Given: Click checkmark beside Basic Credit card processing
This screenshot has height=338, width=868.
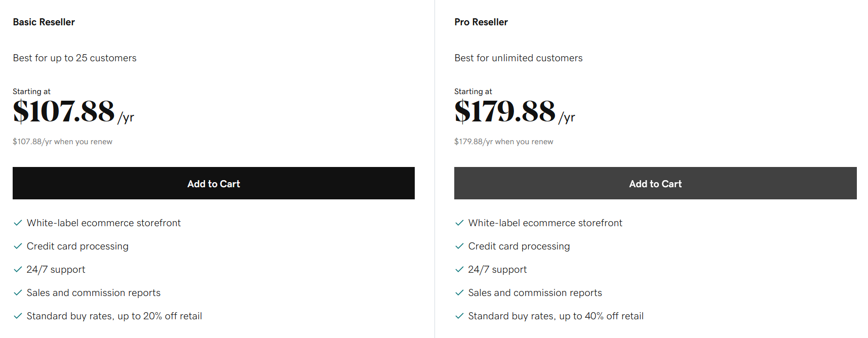Looking at the screenshot, I should point(18,246).
